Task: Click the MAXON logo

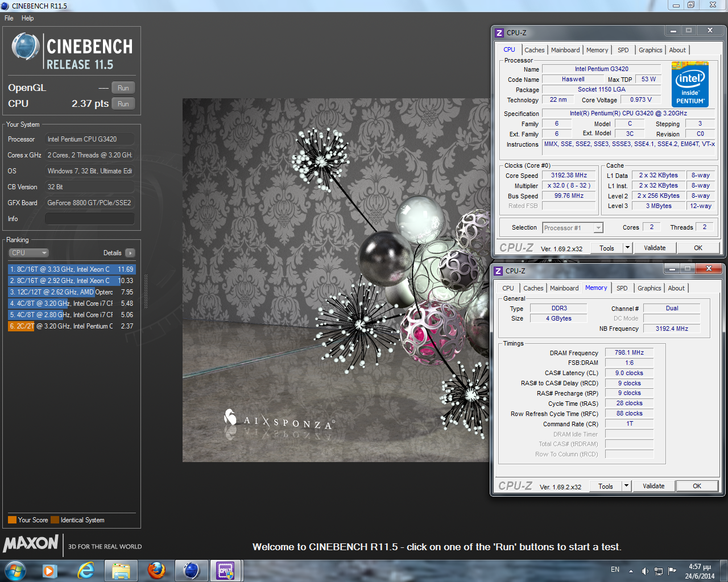Action: (x=31, y=543)
